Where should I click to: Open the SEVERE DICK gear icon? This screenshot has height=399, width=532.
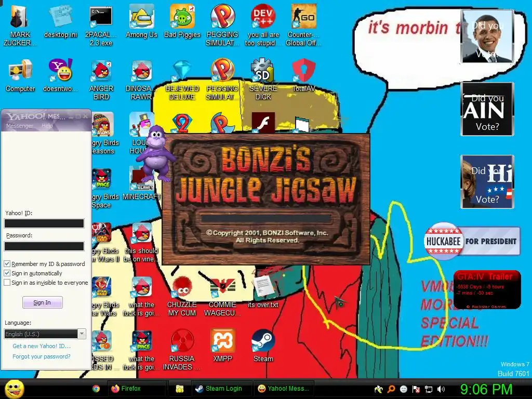(263, 79)
